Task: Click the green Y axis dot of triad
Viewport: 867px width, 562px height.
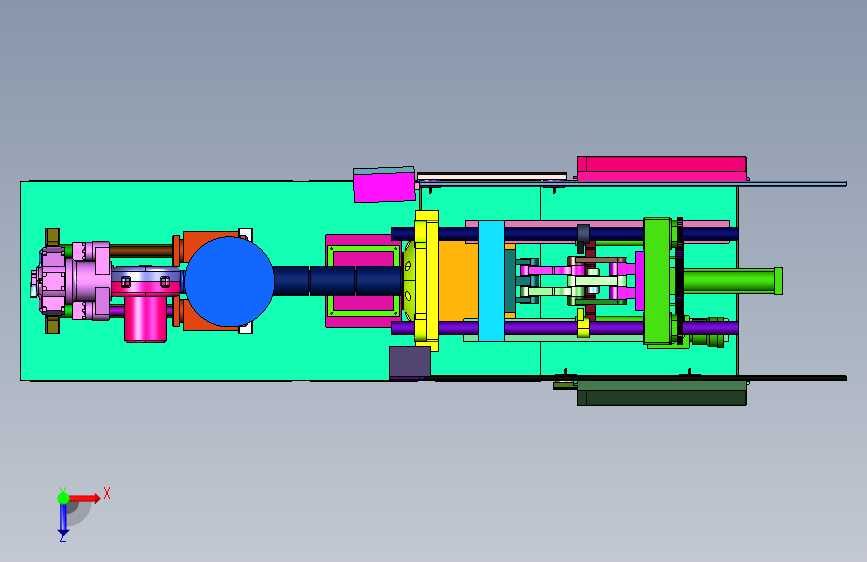Action: (63, 498)
